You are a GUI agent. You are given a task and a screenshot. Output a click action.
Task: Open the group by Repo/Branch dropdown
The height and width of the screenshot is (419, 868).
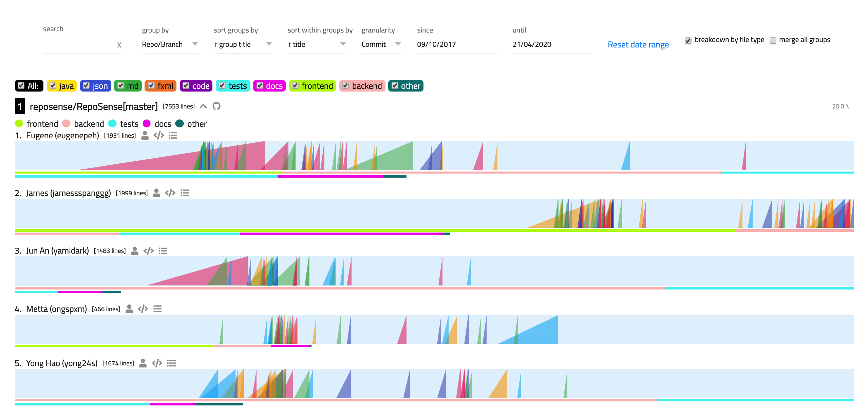coord(170,44)
